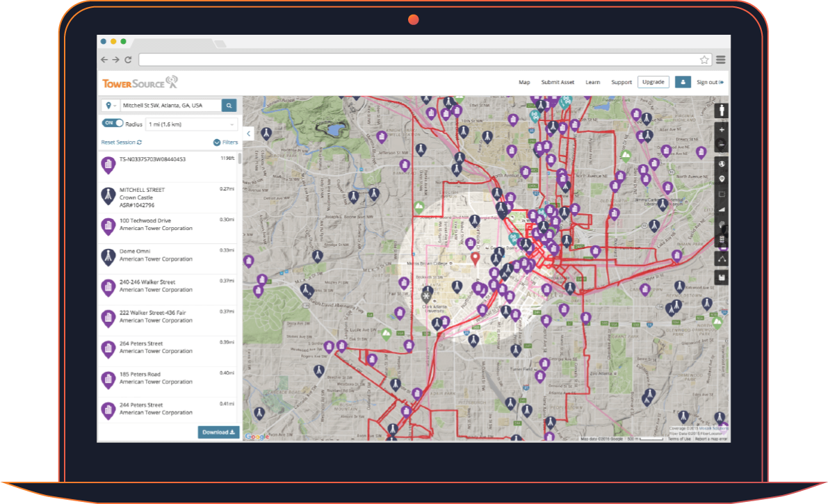828x504 pixels.
Task: Open the Map page
Action: pos(524,83)
